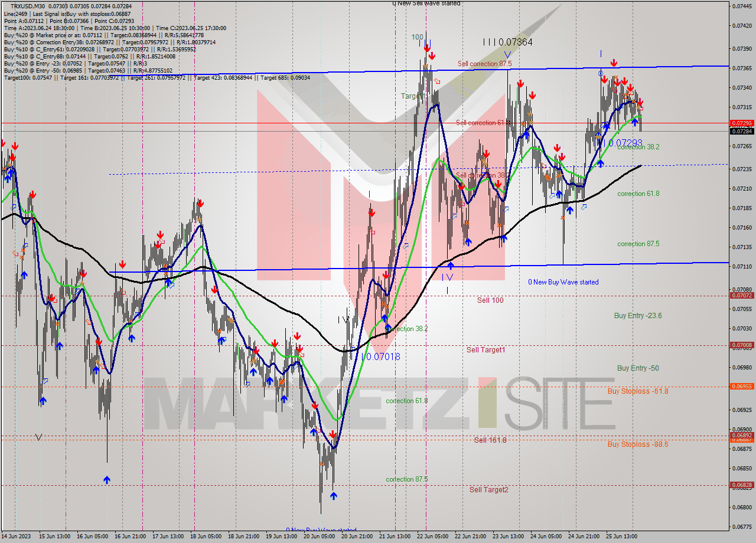Click the '14 Jun 2023' date label

[15, 537]
